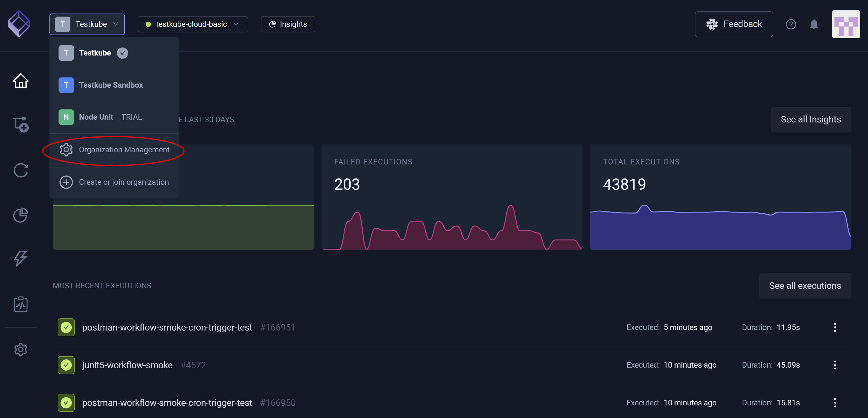
Task: Choose Create or join organization
Action: point(124,182)
